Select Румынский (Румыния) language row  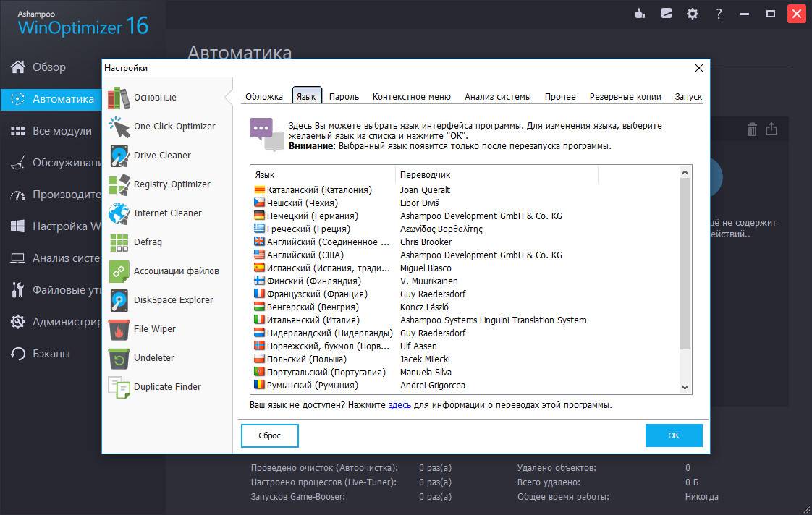click(x=465, y=385)
